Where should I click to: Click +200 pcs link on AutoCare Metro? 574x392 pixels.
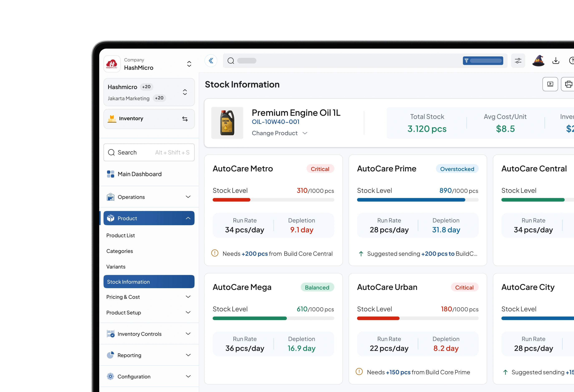pos(255,254)
